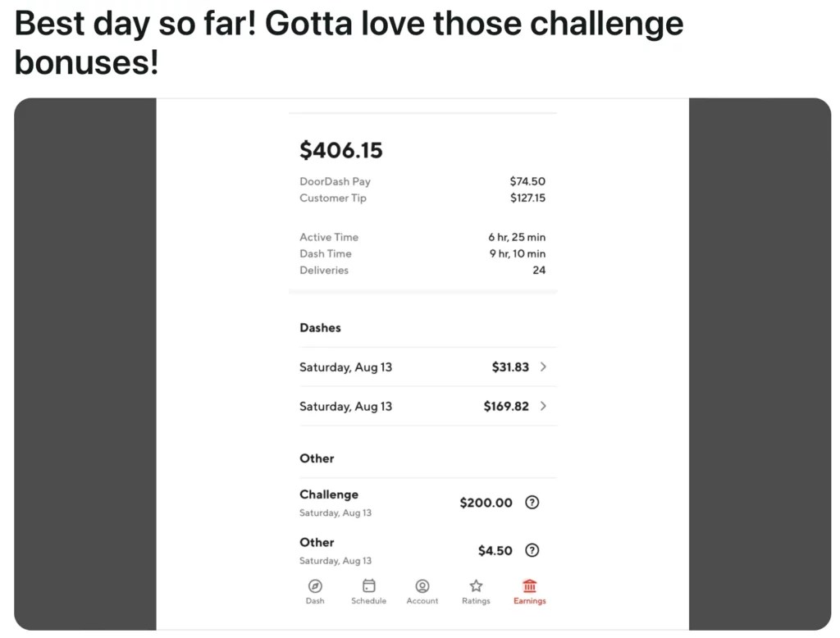Open the Dash compass icon
840x638 pixels.
coord(315,587)
